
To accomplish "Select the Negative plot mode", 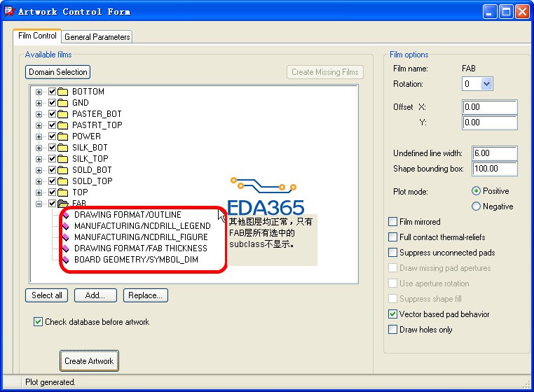I will (476, 206).
